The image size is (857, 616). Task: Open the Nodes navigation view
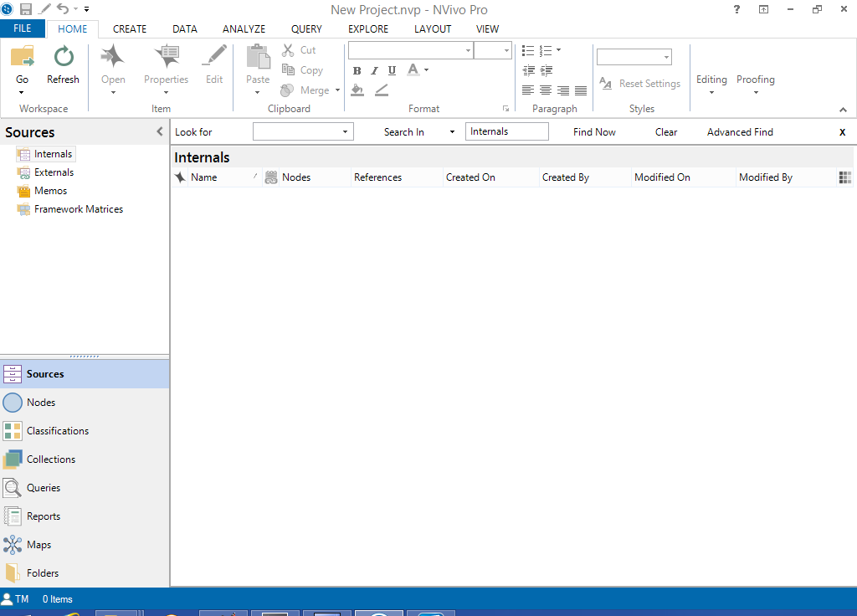click(x=41, y=403)
